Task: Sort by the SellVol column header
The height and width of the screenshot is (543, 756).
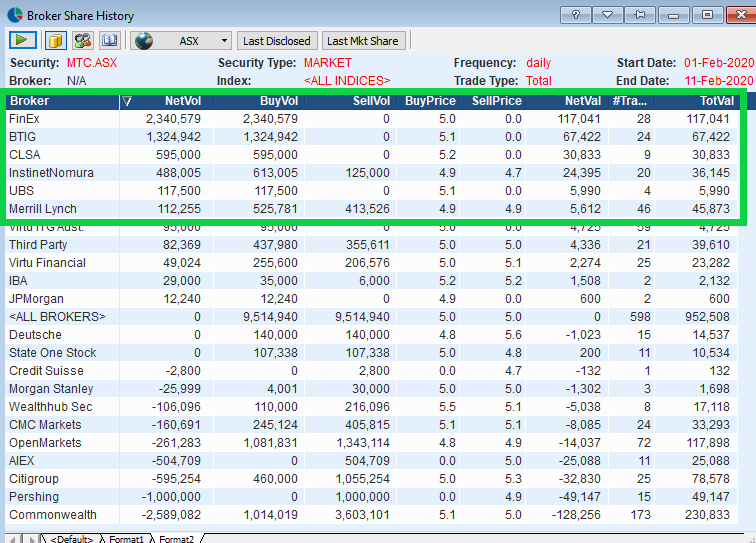Action: [351, 101]
